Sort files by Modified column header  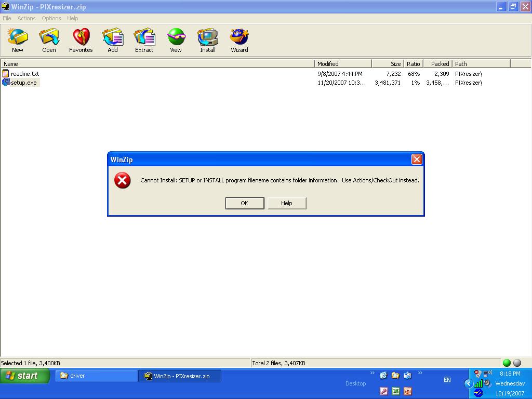(342, 64)
